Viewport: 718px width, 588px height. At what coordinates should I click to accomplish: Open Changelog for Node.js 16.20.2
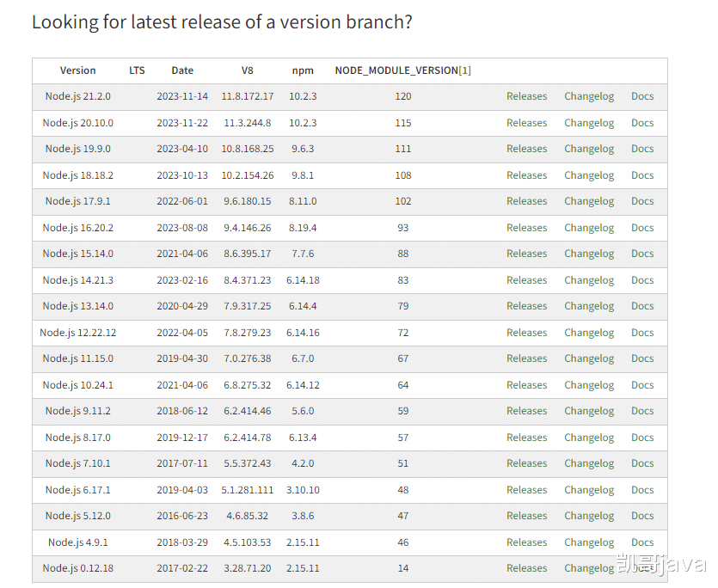(589, 228)
